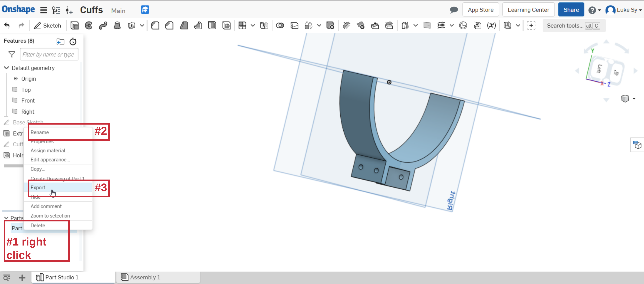Select the Sweep tool
Image resolution: width=644 pixels, height=284 pixels.
pyautogui.click(x=103, y=26)
